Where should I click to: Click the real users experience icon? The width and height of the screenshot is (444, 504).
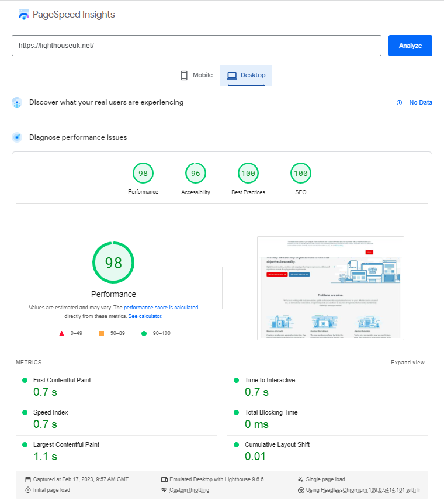tap(17, 102)
